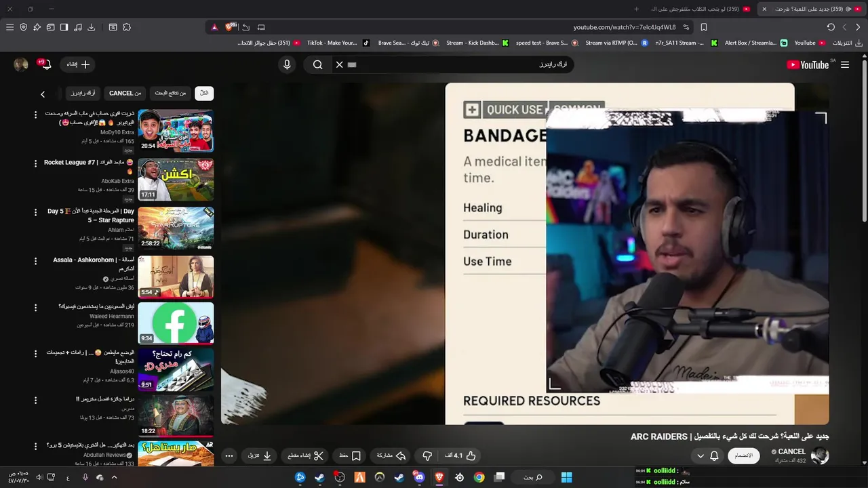Click the Create (إنشاء) plus button
This screenshot has height=488, width=868.
[x=77, y=64]
